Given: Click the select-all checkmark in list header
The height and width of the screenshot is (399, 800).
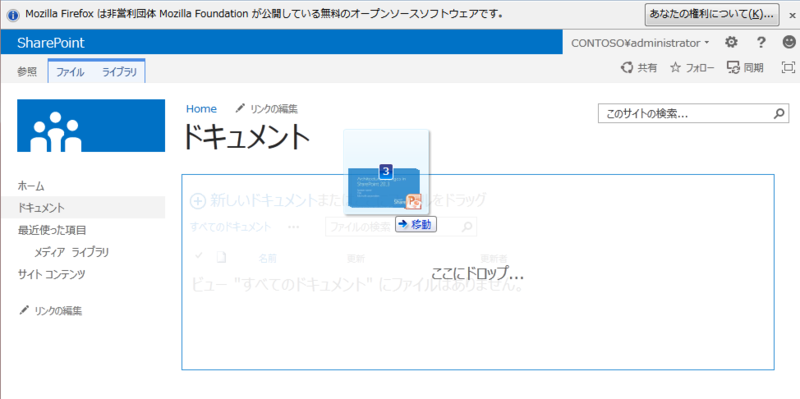Looking at the screenshot, I should point(198,256).
